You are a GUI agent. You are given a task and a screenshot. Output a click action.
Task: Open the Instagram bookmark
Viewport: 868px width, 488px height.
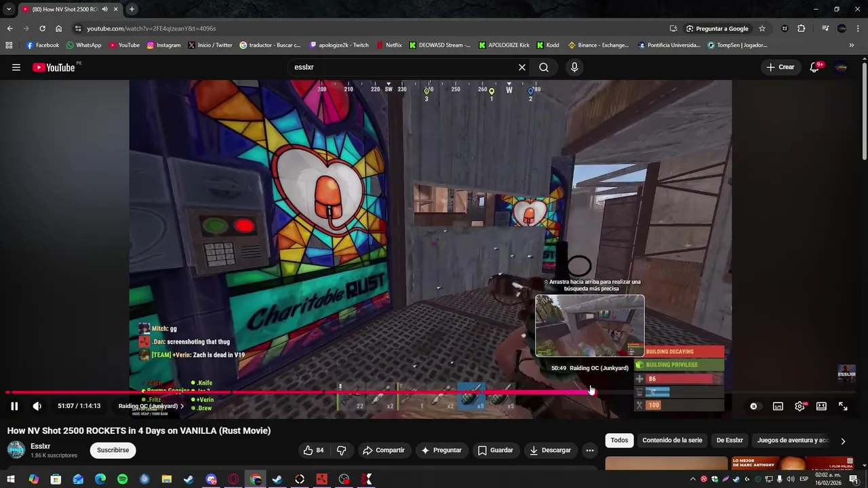click(163, 45)
